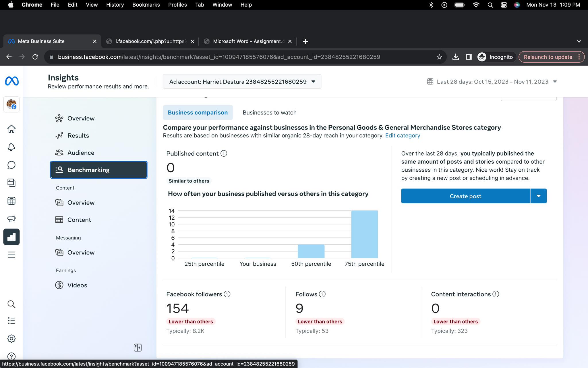Open Ads megaphone icon

click(x=11, y=219)
